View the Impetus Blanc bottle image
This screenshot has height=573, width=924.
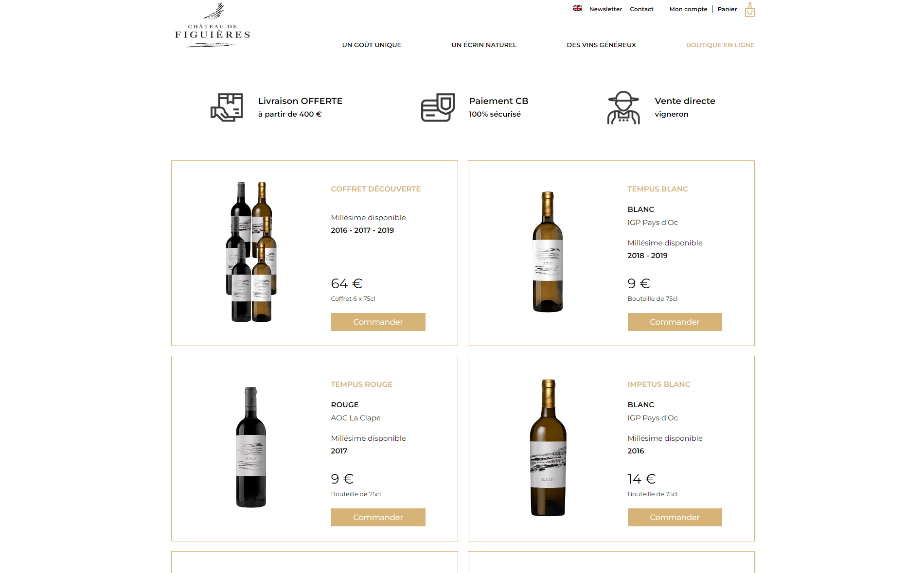pos(548,448)
